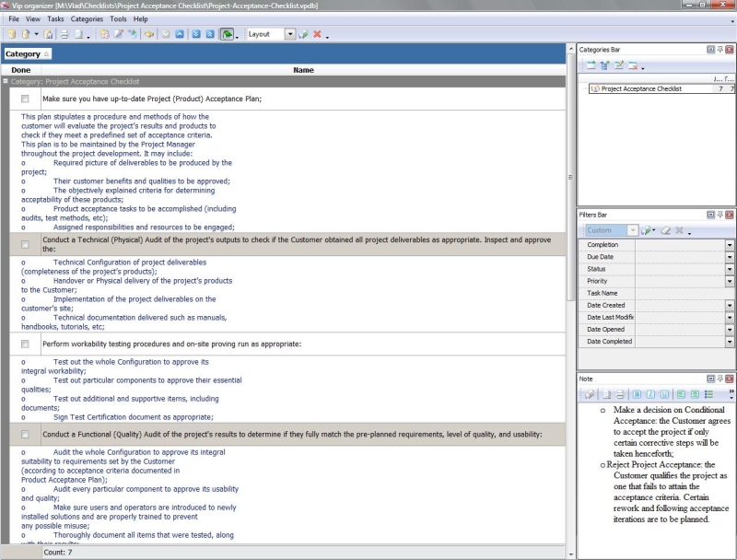Viewport: 737px width, 560px height.
Task: Pin the Categories Bar panel
Action: pos(719,49)
